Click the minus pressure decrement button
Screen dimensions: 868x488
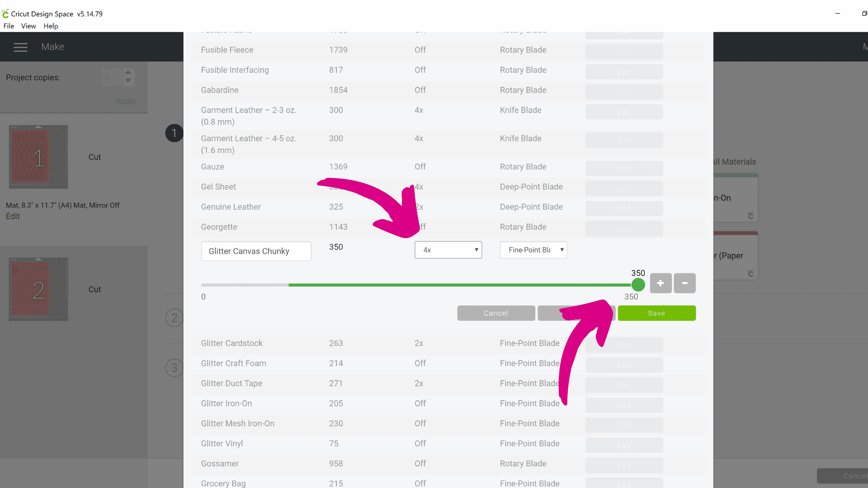pyautogui.click(x=684, y=283)
